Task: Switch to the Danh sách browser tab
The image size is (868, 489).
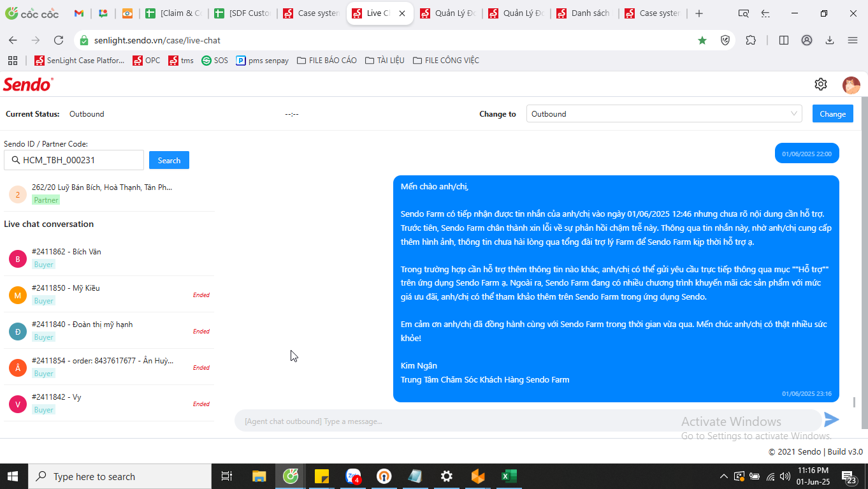Action: tap(585, 13)
